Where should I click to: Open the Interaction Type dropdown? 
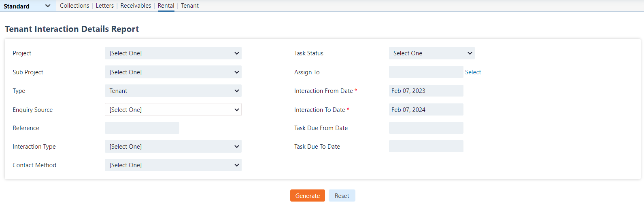pos(173,147)
